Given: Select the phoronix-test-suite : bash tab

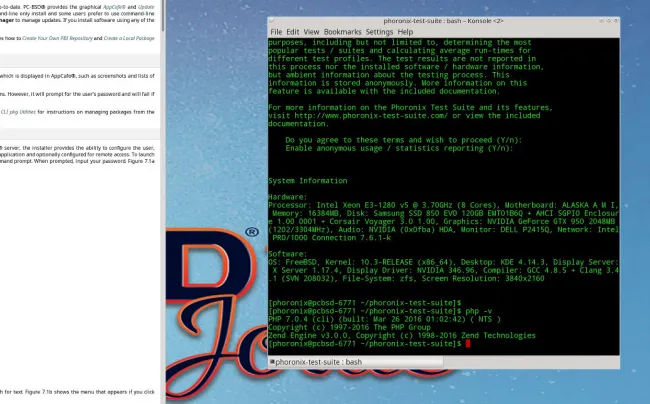Looking at the screenshot, I should (x=356, y=362).
